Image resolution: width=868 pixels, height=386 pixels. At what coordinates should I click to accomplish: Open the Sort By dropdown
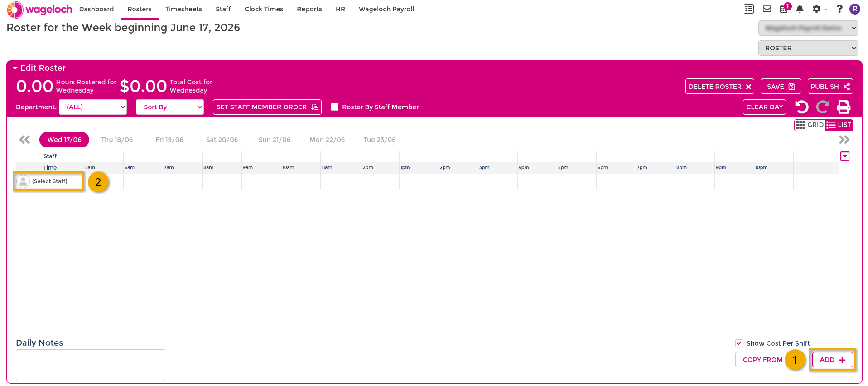(x=170, y=107)
